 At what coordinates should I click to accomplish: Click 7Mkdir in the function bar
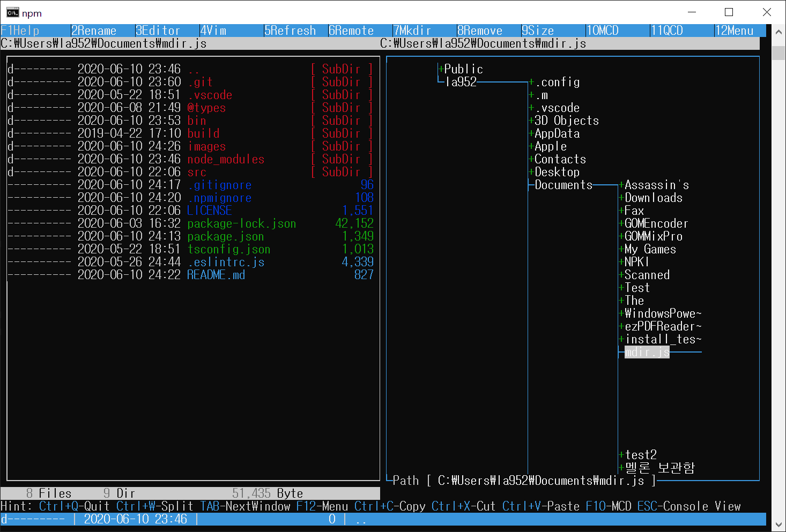click(412, 31)
